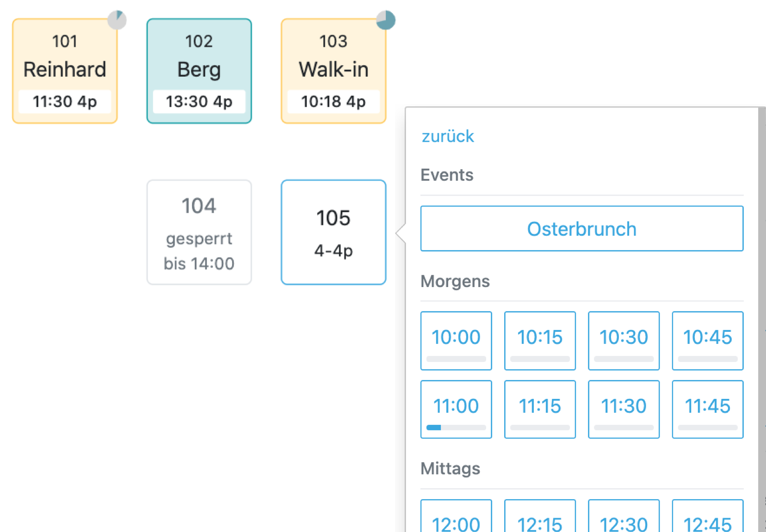
Task: Choose the Osterbrunch event
Action: click(582, 229)
